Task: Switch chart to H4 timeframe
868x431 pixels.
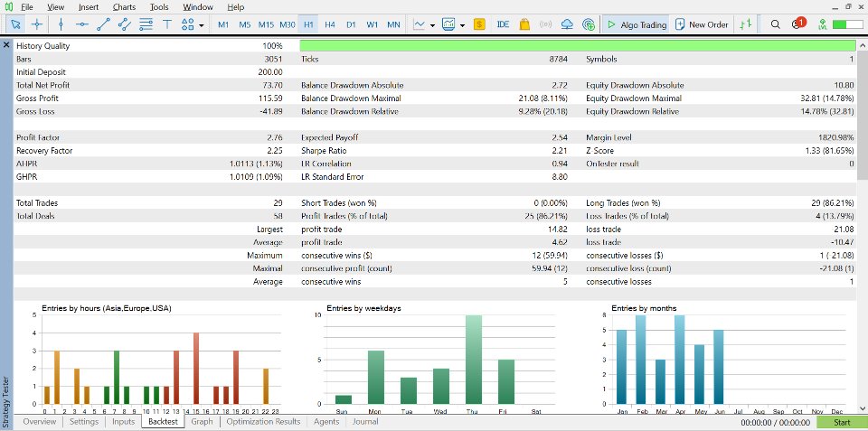Action: coord(330,24)
